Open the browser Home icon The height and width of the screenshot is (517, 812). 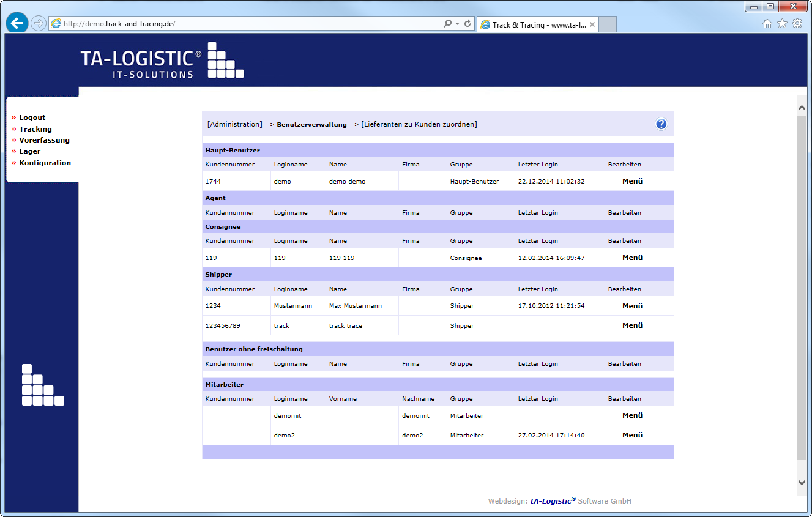[767, 24]
